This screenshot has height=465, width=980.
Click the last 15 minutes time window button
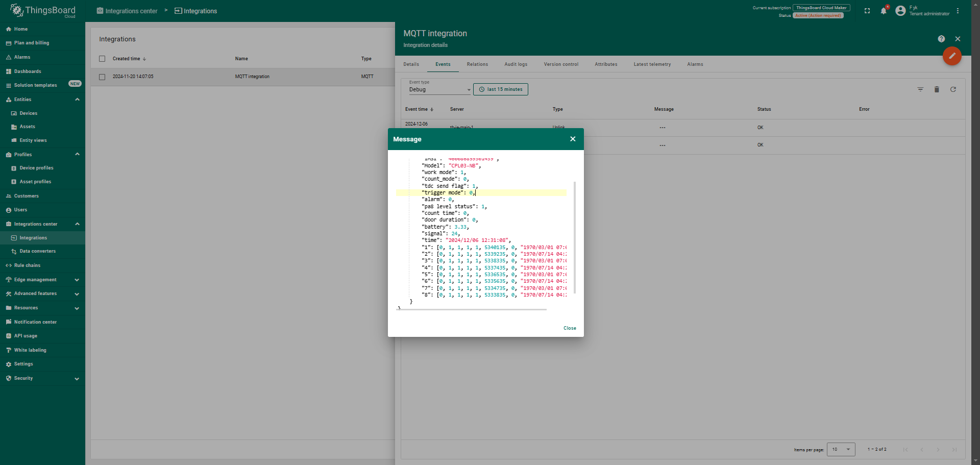[501, 89]
